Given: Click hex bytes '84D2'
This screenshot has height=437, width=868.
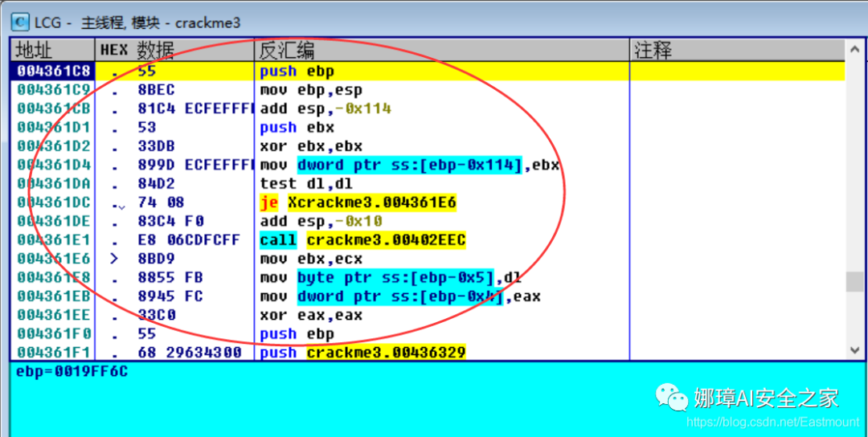Looking at the screenshot, I should coord(157,184).
